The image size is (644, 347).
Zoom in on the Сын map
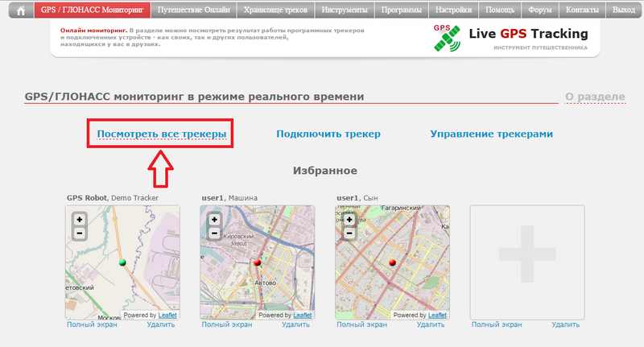point(349,219)
